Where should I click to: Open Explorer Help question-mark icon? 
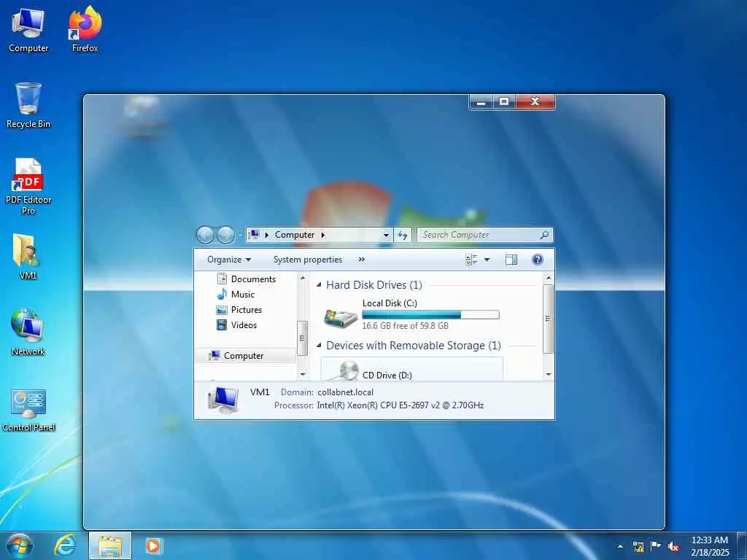coord(538,260)
